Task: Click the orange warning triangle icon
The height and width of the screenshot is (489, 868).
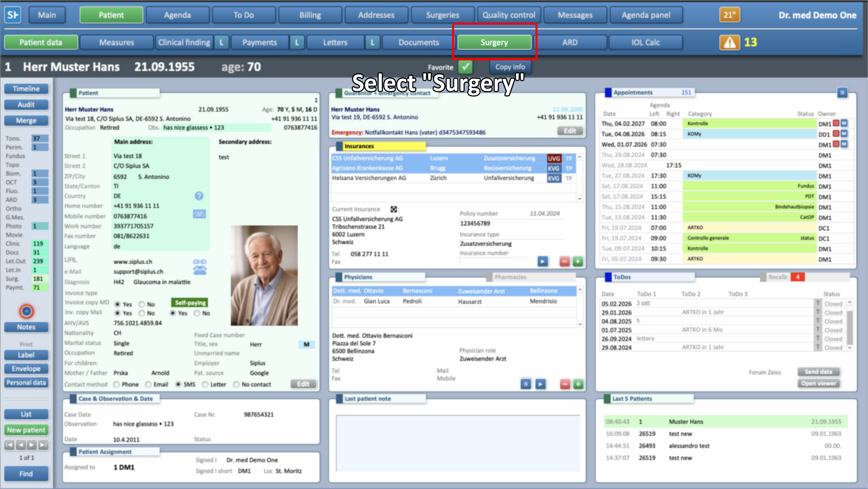Action: tap(729, 42)
